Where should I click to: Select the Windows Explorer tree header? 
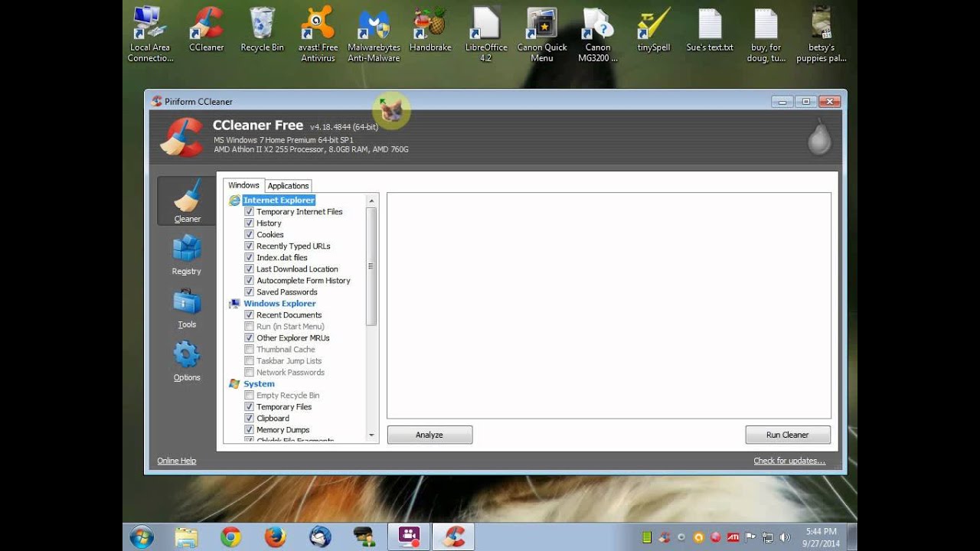pyautogui.click(x=279, y=304)
